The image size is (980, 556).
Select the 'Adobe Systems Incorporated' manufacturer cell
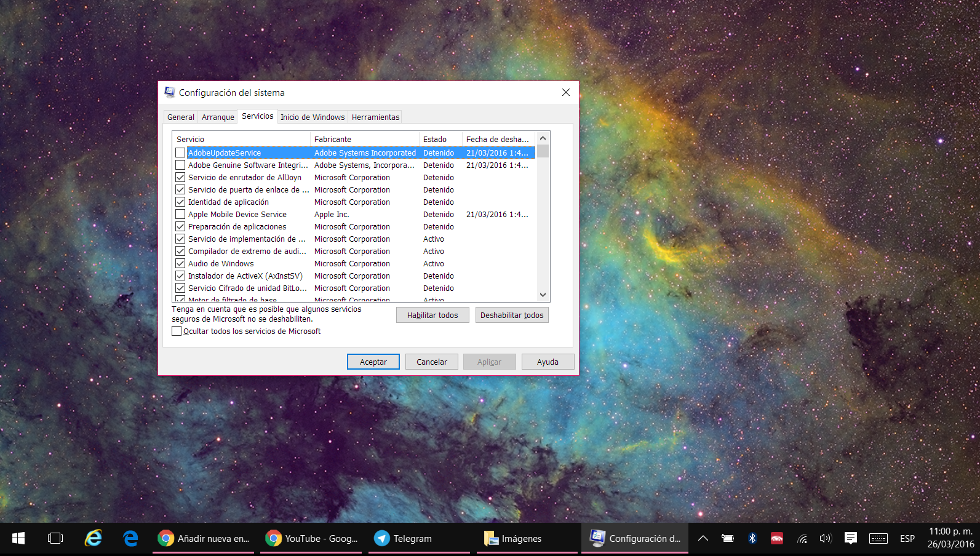365,153
